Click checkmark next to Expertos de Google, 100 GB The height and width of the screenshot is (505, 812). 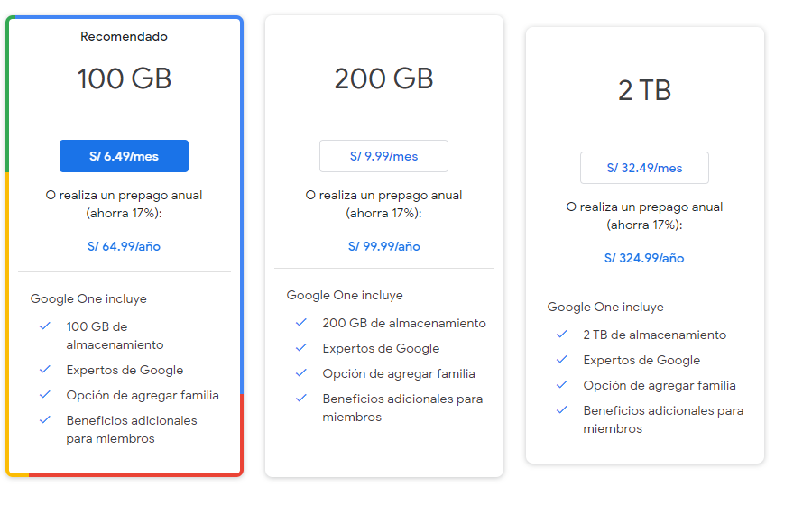point(45,370)
